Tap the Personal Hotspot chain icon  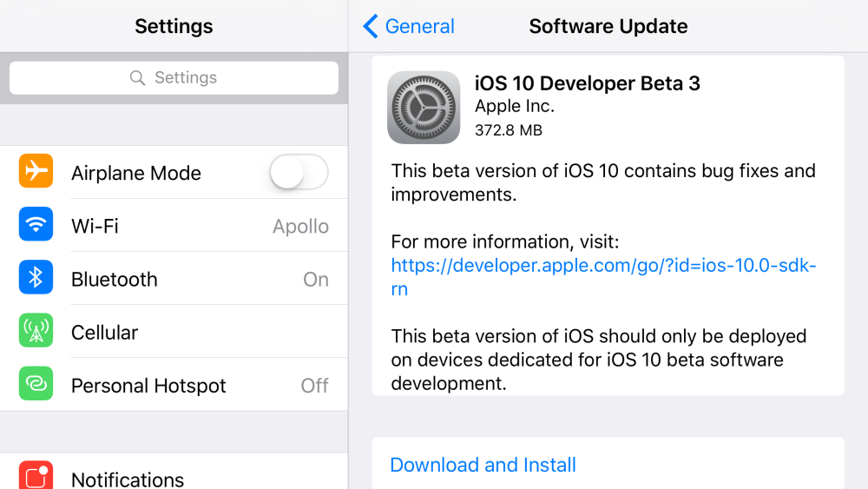click(36, 384)
